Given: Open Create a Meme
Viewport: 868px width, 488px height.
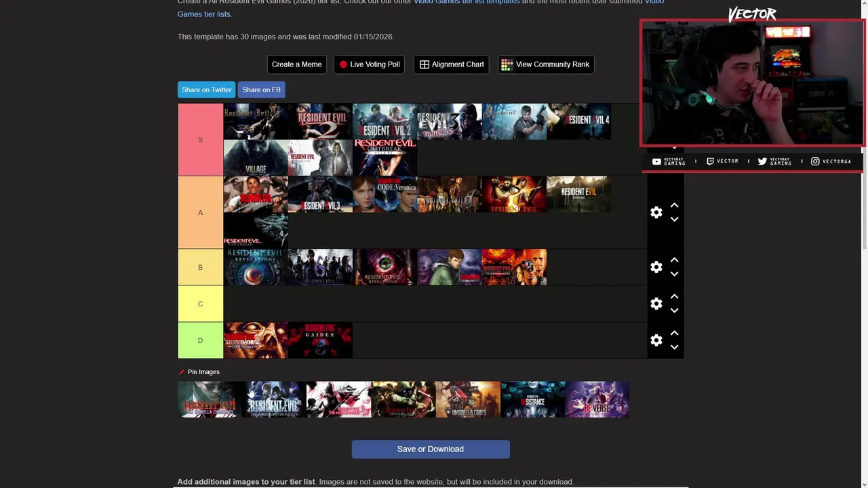Looking at the screenshot, I should click(296, 64).
